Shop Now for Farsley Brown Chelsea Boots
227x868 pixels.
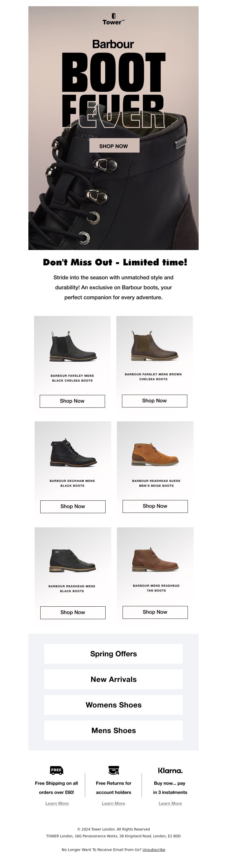154,401
